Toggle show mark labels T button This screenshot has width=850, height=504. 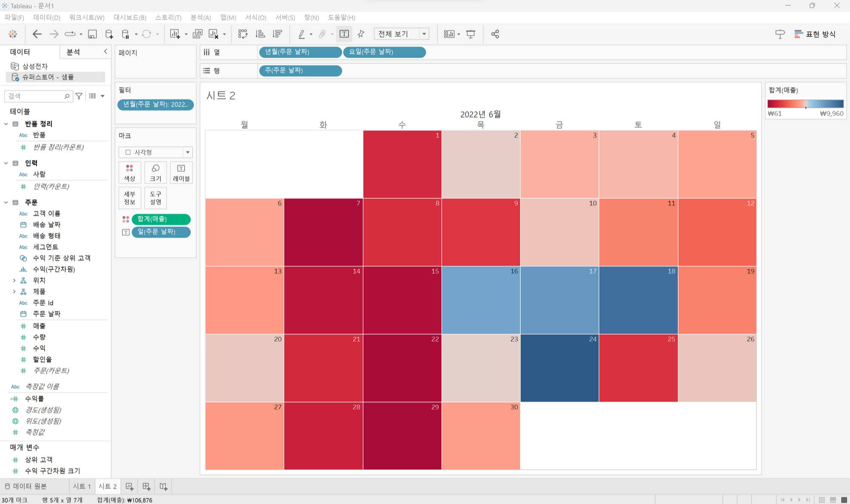(x=344, y=34)
